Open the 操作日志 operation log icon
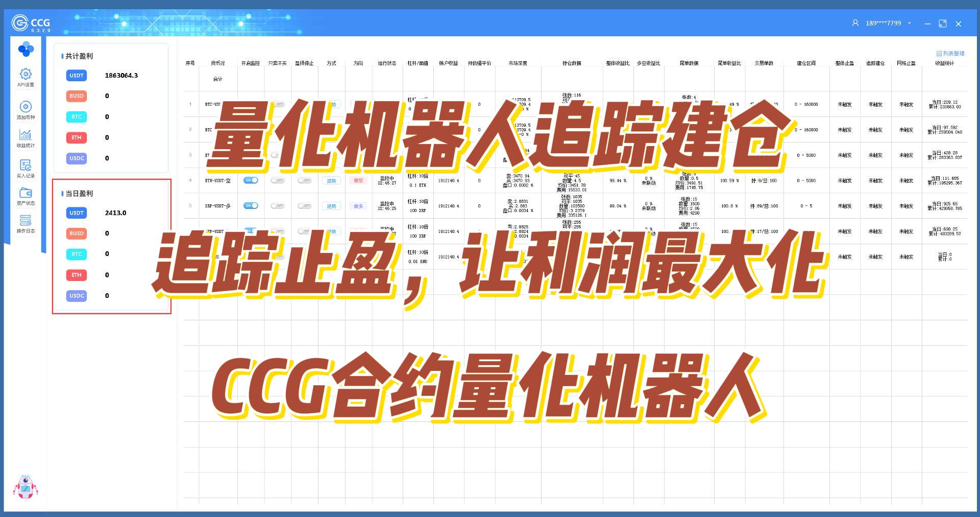Screen dimensions: 980x517 pyautogui.click(x=26, y=220)
